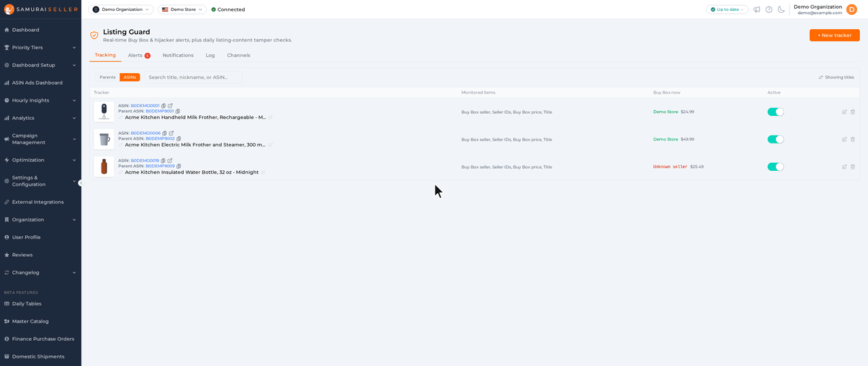Viewport: 868px width, 366px height.
Task: Click the New tracker button
Action: 835,35
